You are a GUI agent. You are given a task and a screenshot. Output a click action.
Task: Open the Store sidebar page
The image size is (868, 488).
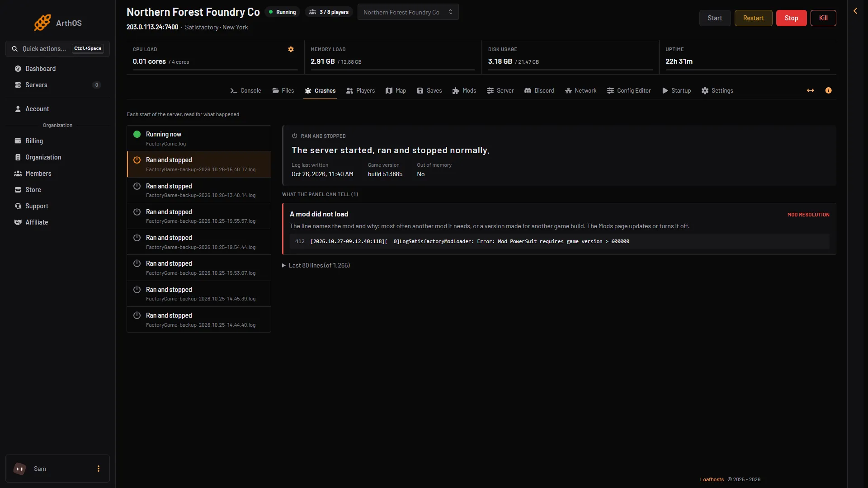pos(57,190)
